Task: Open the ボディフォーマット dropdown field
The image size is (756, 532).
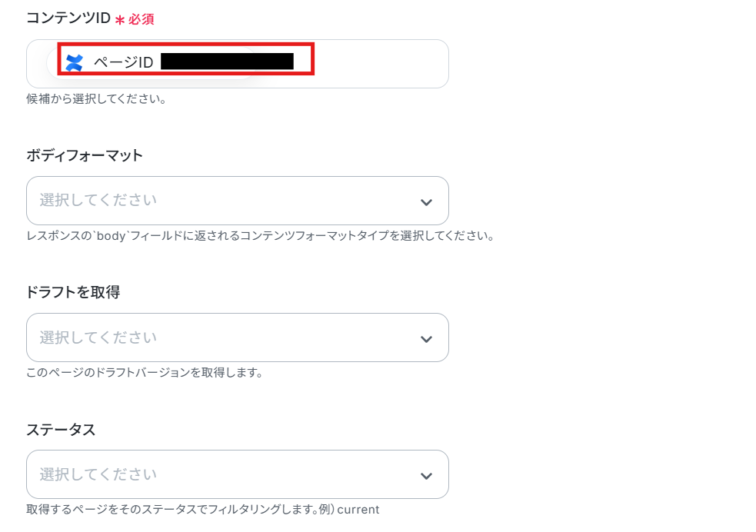Action: (x=237, y=201)
